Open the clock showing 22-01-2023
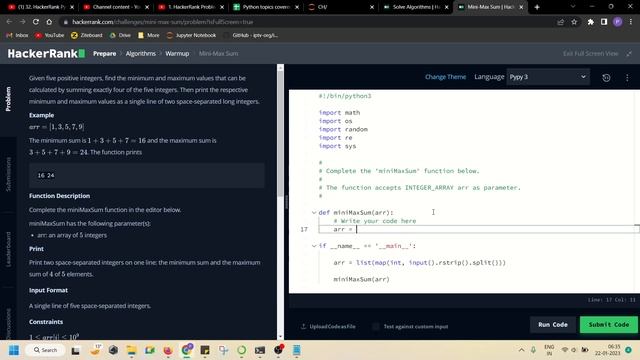This screenshot has width=640, height=360. point(608,350)
